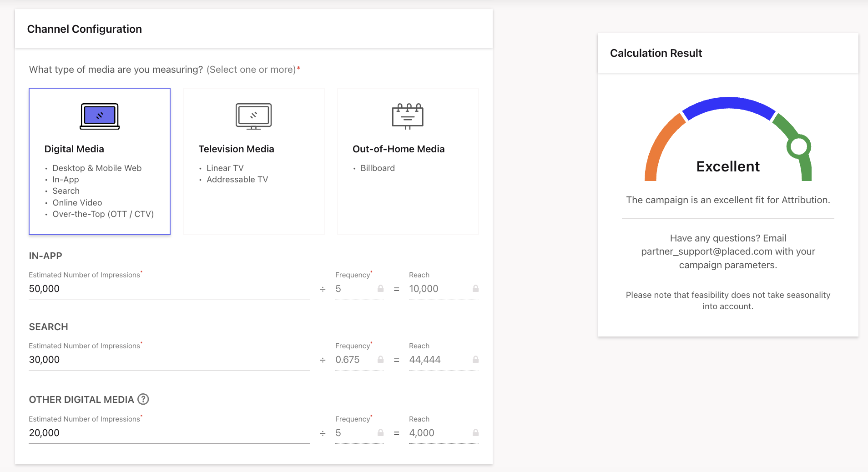Click the lock icon beside Other Digital Media Frequency
The image size is (868, 472).
coord(380,432)
